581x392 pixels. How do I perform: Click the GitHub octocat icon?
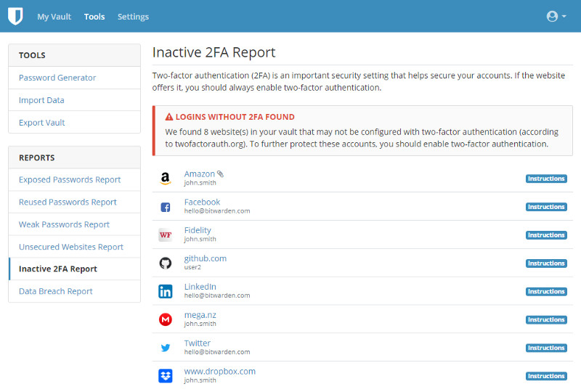point(166,263)
